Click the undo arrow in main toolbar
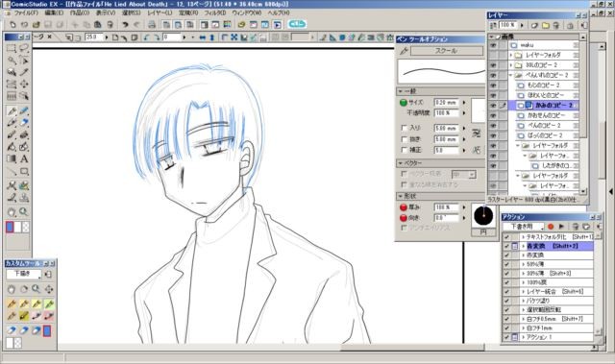This screenshot has width=615, height=364. pos(125,25)
